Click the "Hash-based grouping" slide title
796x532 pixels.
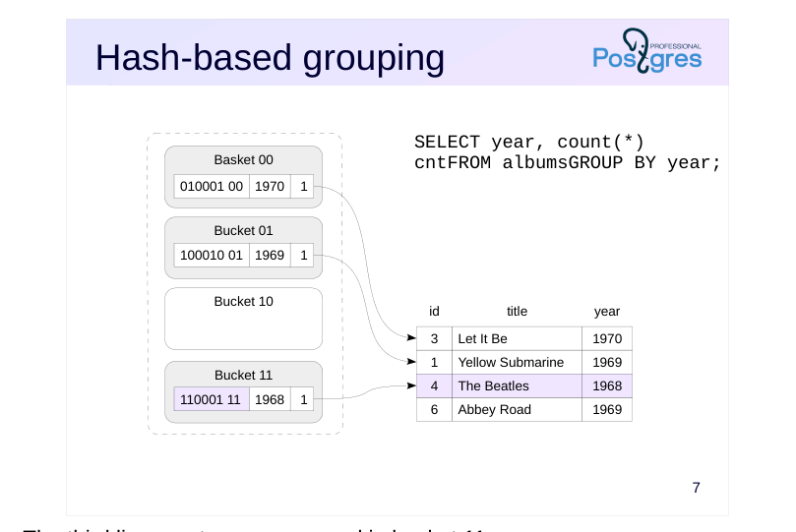pyautogui.click(x=270, y=58)
